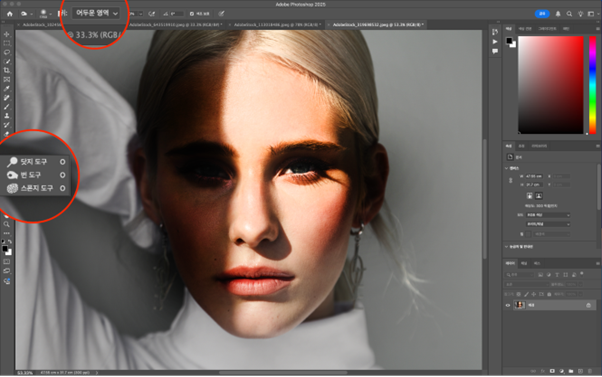Select the Zoom magnifier tool in toolbar
The height and width of the screenshot is (377, 602).
click(7, 224)
